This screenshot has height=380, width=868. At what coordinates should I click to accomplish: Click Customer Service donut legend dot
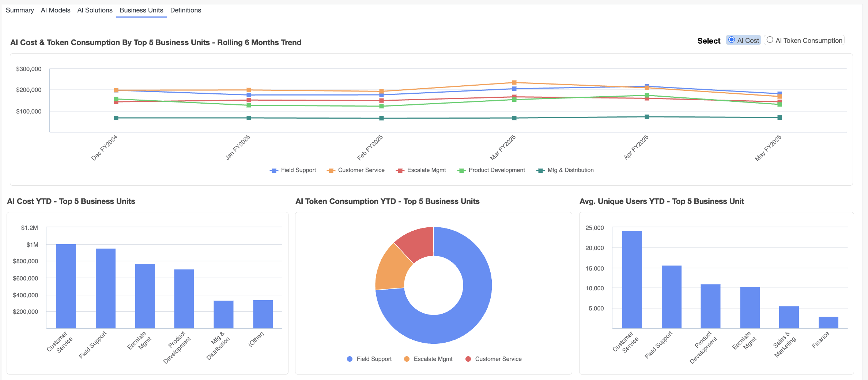pyautogui.click(x=468, y=359)
